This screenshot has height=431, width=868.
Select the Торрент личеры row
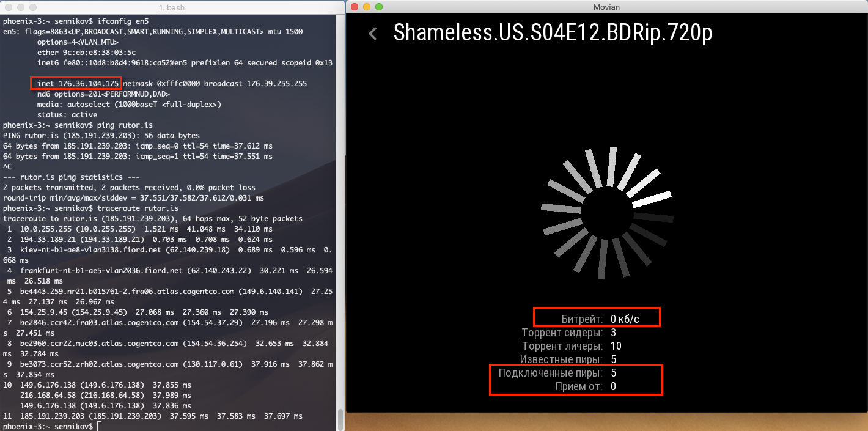click(x=571, y=346)
